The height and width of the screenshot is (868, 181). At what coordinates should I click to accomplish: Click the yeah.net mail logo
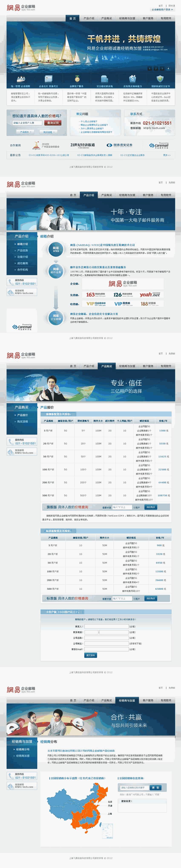pos(150,294)
